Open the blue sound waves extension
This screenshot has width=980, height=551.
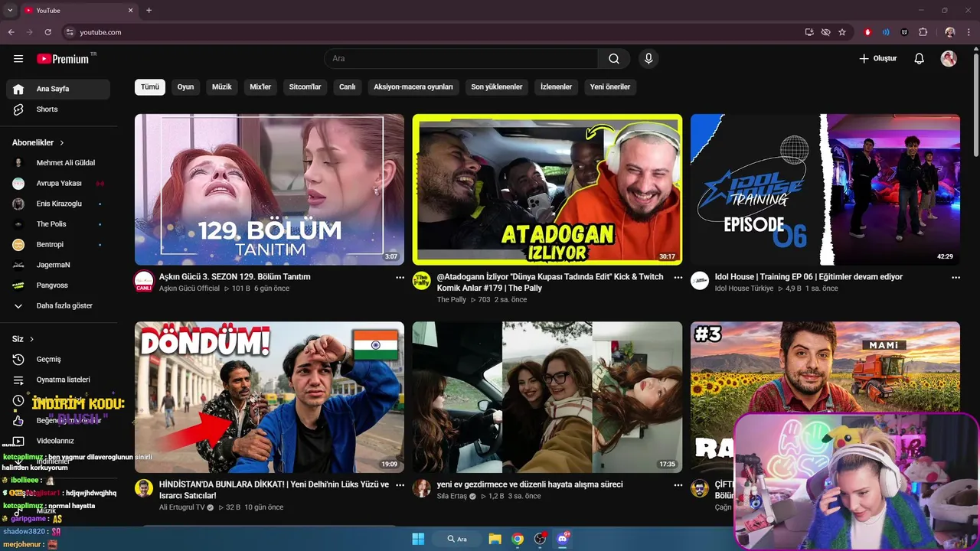[x=886, y=32]
